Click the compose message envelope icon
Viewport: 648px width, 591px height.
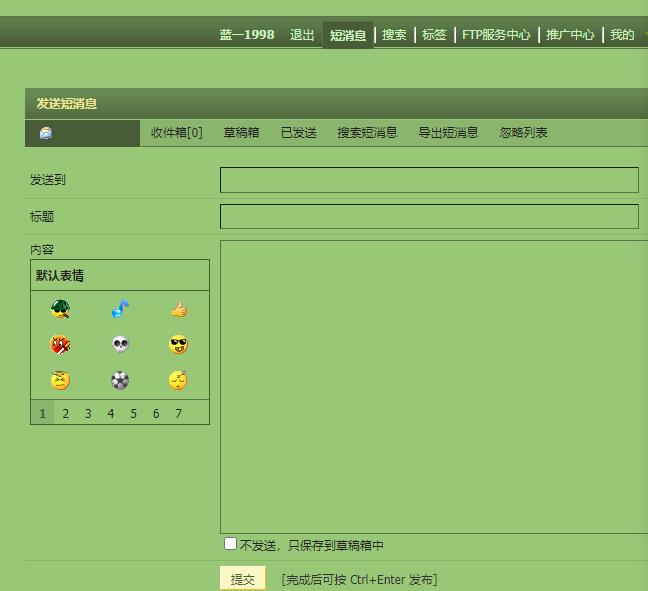click(46, 133)
